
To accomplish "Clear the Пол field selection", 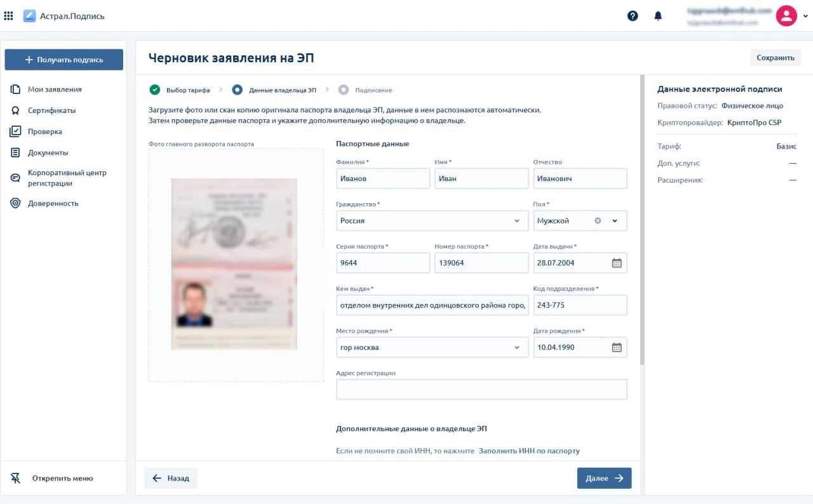I will pyautogui.click(x=598, y=221).
